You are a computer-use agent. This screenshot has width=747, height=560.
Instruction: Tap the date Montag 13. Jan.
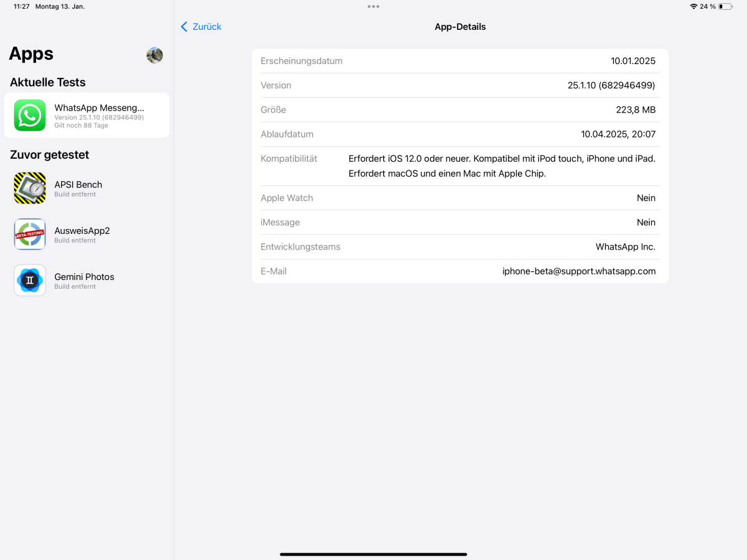click(60, 6)
